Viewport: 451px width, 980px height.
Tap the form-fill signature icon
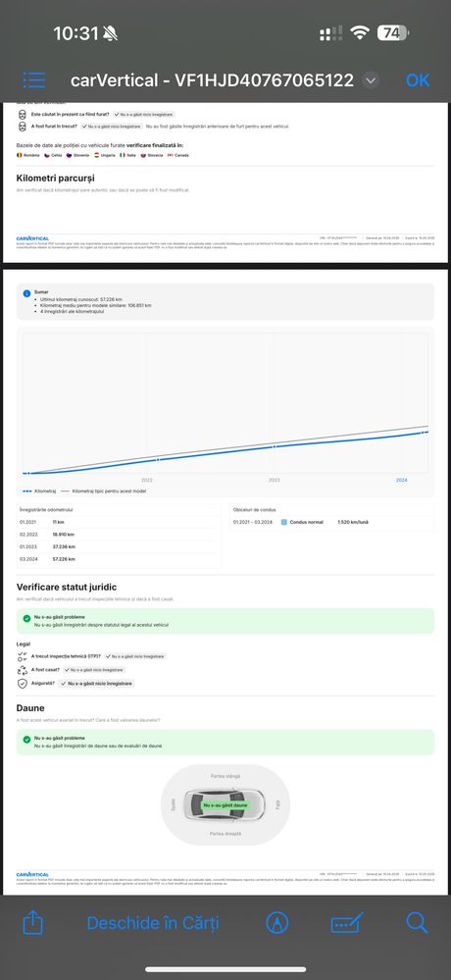pos(347,923)
